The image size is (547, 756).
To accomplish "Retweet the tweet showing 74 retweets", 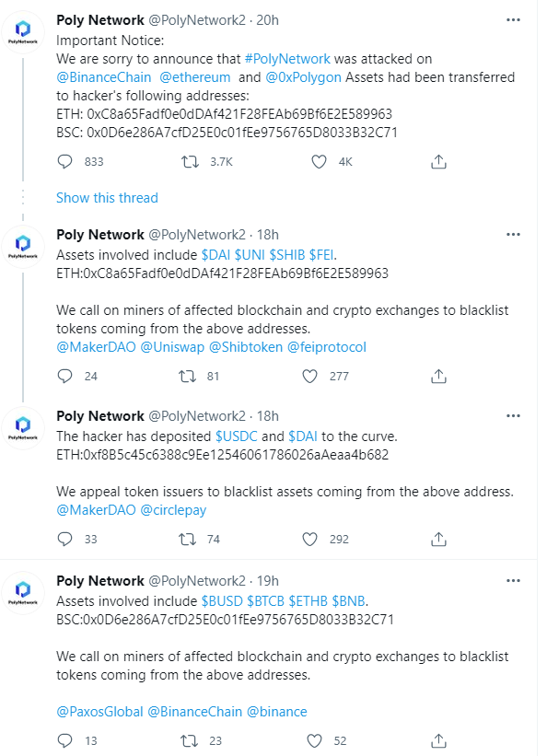I will 188,539.
